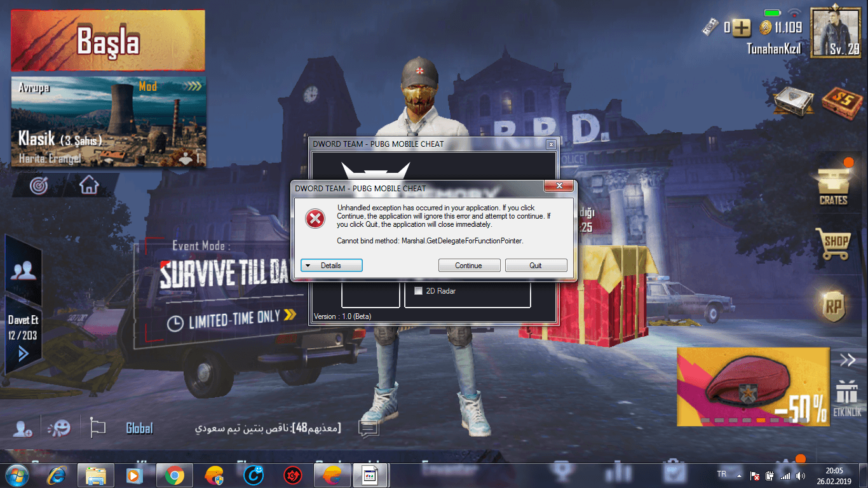Open the Action Center flag icon
Image resolution: width=868 pixels, height=488 pixels.
(755, 475)
